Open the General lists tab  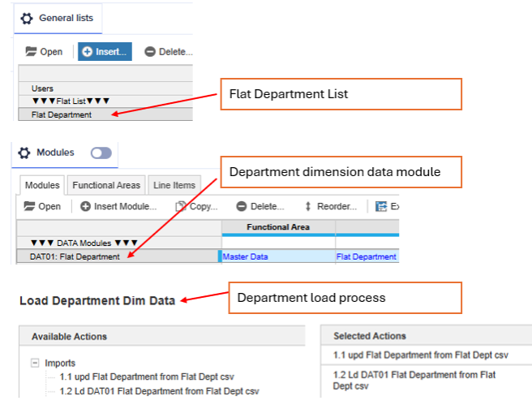58,19
